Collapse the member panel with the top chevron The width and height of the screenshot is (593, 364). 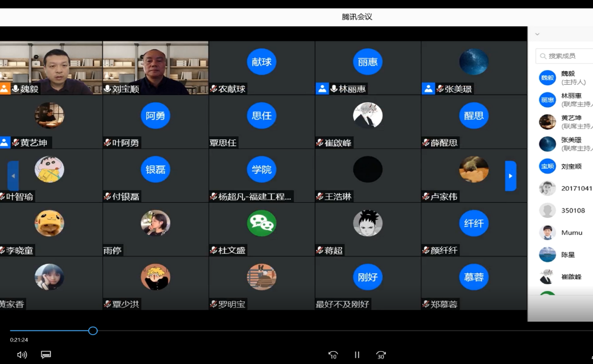pos(537,35)
